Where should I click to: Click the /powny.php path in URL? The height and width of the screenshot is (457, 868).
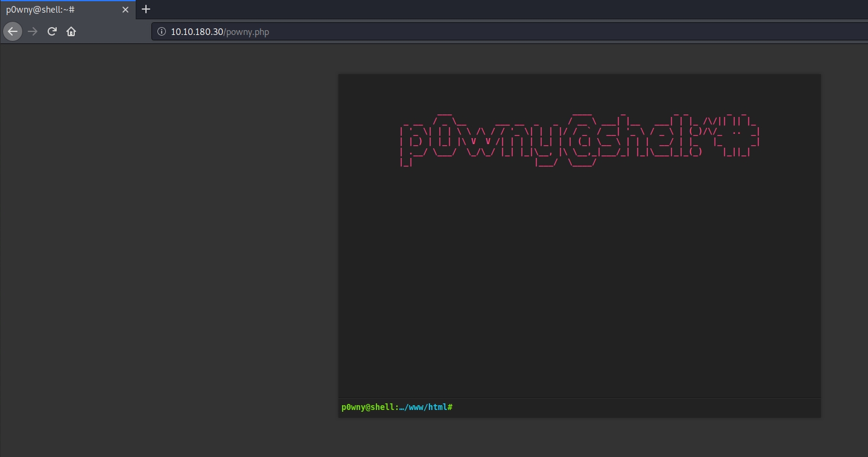247,32
